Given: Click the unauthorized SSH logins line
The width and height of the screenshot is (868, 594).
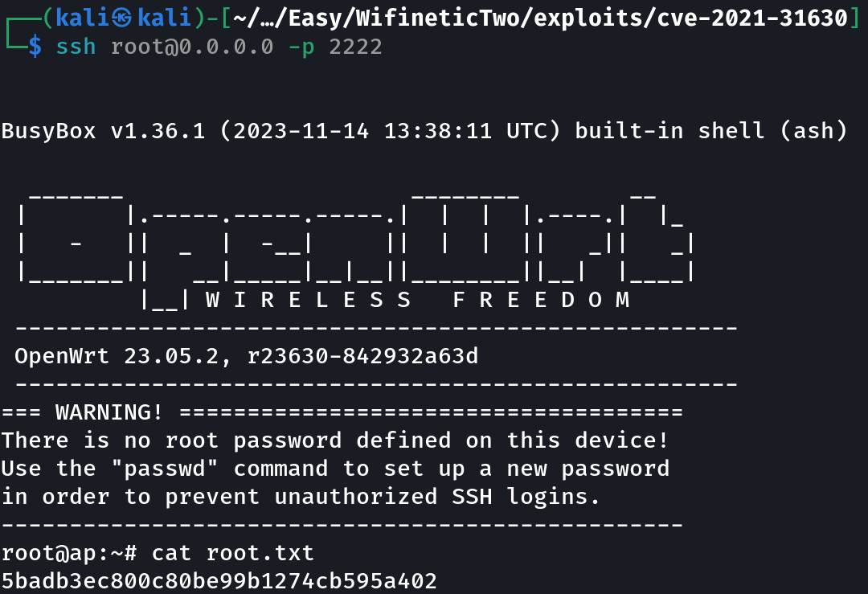Looking at the screenshot, I should pos(300,497).
